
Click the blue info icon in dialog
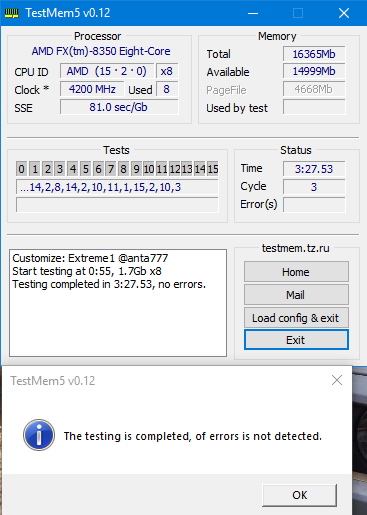pyautogui.click(x=39, y=435)
